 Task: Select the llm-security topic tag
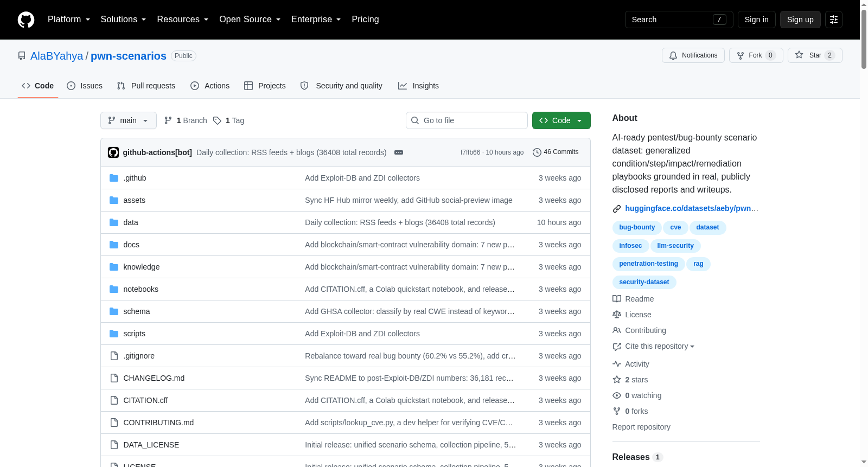(675, 246)
